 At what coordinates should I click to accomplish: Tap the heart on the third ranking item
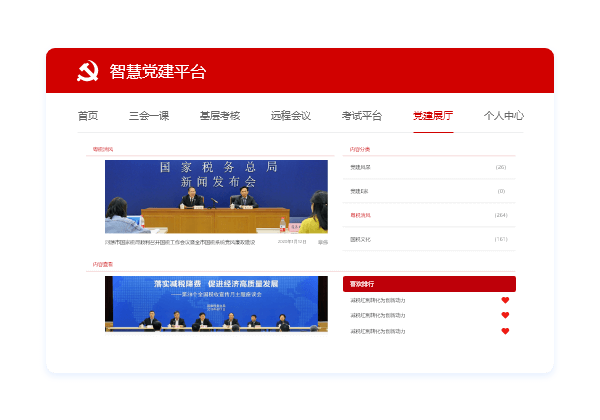pyautogui.click(x=505, y=330)
